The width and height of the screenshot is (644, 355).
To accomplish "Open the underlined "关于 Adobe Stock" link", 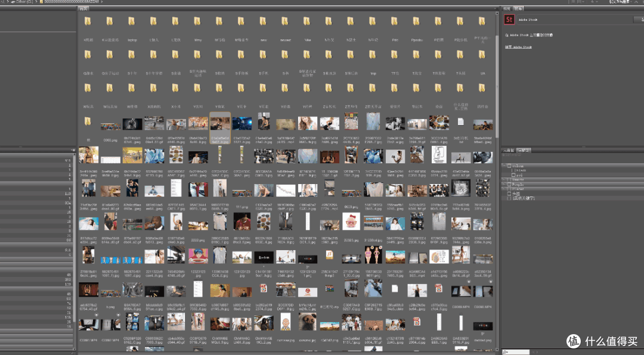I will [518, 47].
